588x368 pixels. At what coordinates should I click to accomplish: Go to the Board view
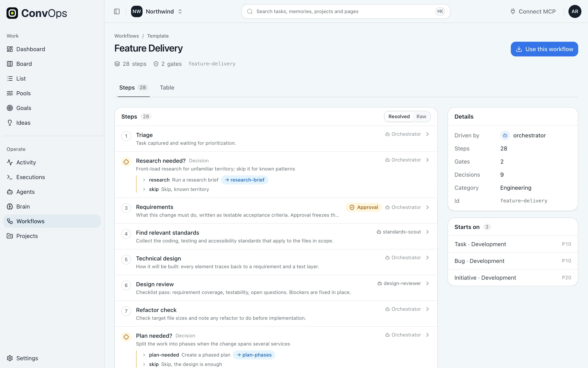(x=52, y=64)
